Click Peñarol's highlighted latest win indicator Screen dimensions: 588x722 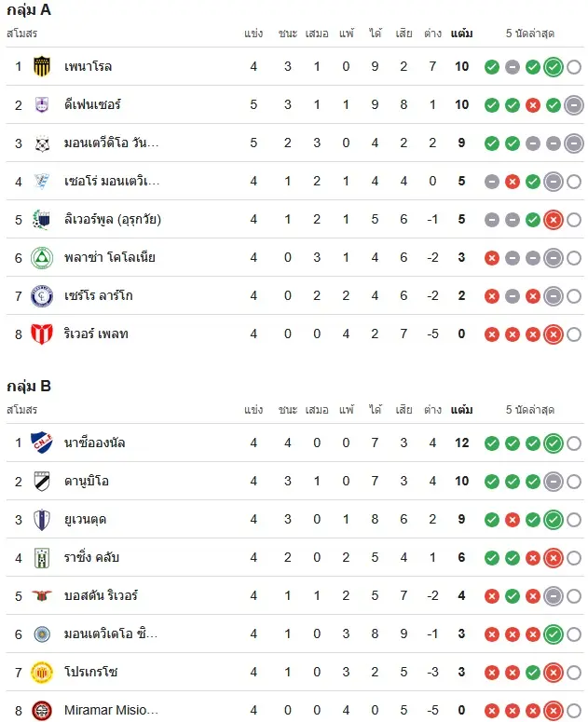coord(553,67)
